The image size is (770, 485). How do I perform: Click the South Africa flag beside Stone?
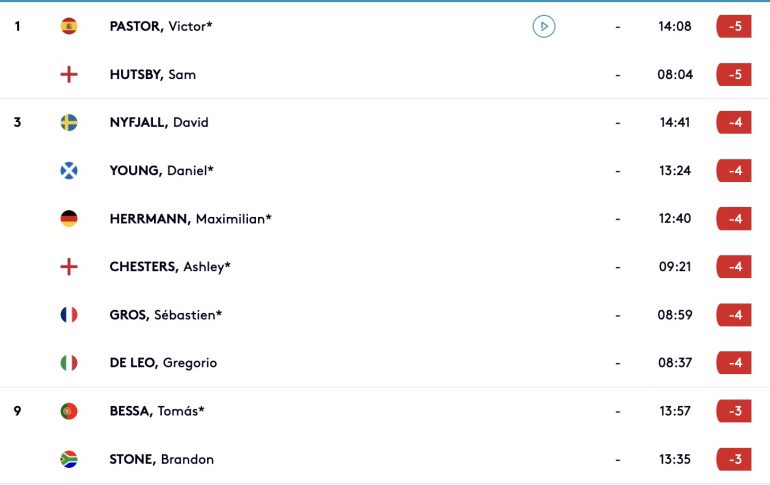[69, 459]
